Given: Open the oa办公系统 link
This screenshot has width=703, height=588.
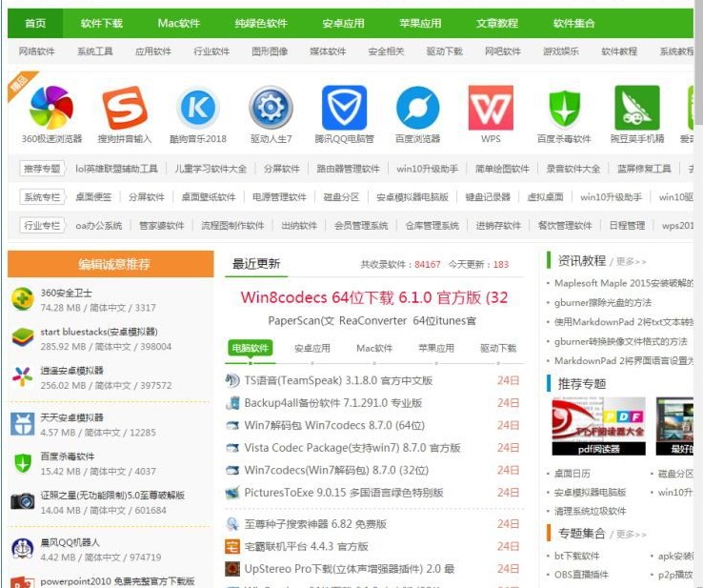Looking at the screenshot, I should 99,225.
